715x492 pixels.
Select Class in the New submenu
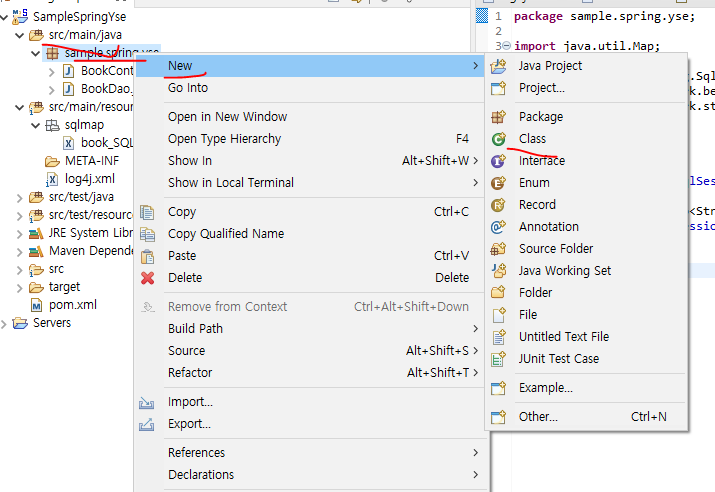tap(587, 139)
